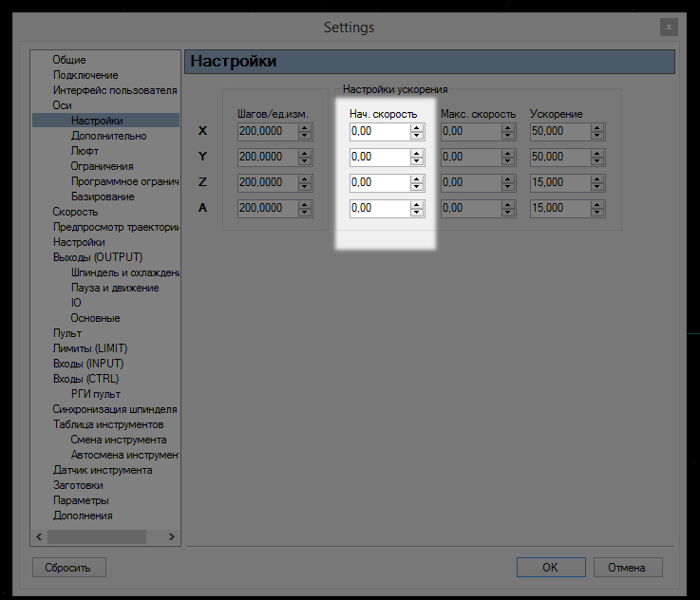The image size is (700, 600).
Task: Select the Скорость tree item
Action: point(75,212)
